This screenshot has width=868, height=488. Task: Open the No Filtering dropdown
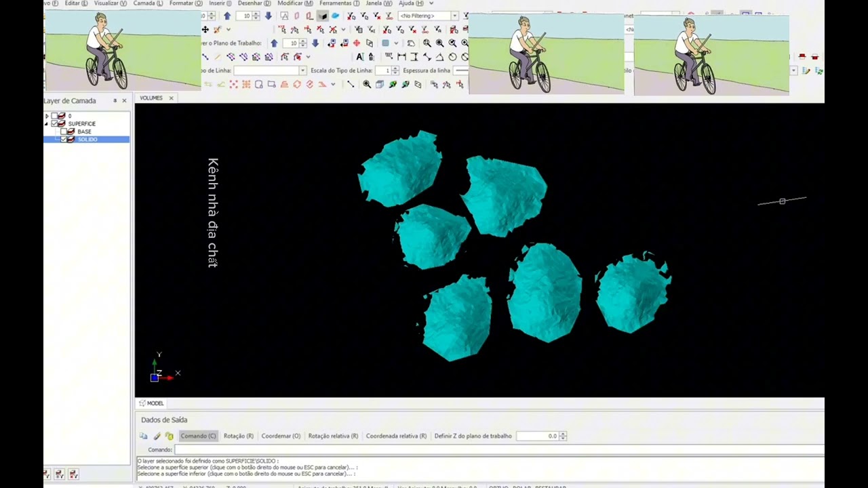click(x=454, y=16)
